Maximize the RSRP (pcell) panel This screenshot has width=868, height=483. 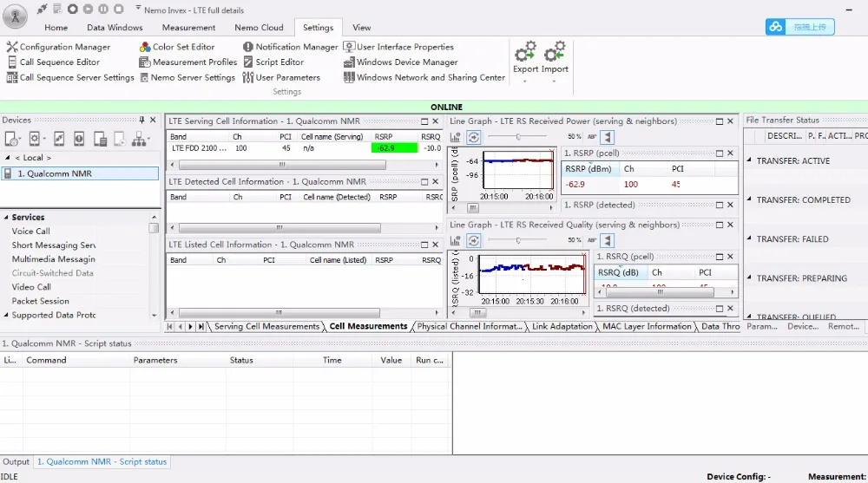click(719, 153)
